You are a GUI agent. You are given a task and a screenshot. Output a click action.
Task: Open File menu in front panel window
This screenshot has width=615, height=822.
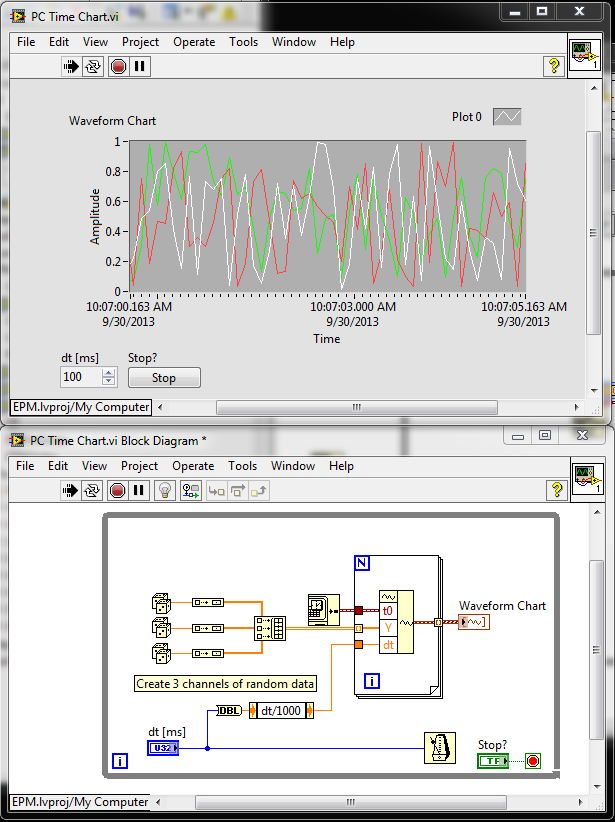point(26,42)
